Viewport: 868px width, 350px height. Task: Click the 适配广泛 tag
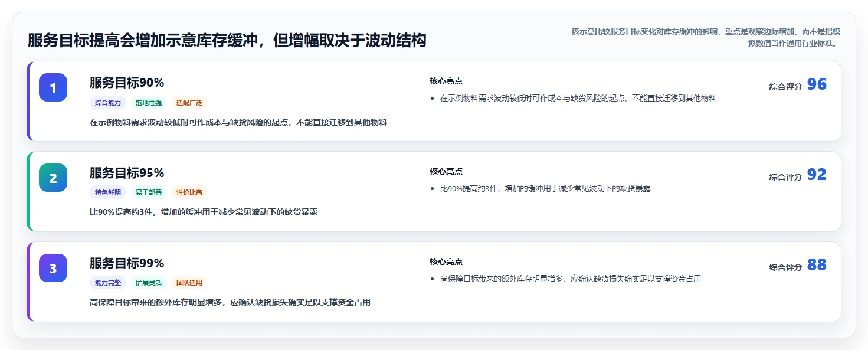click(189, 103)
